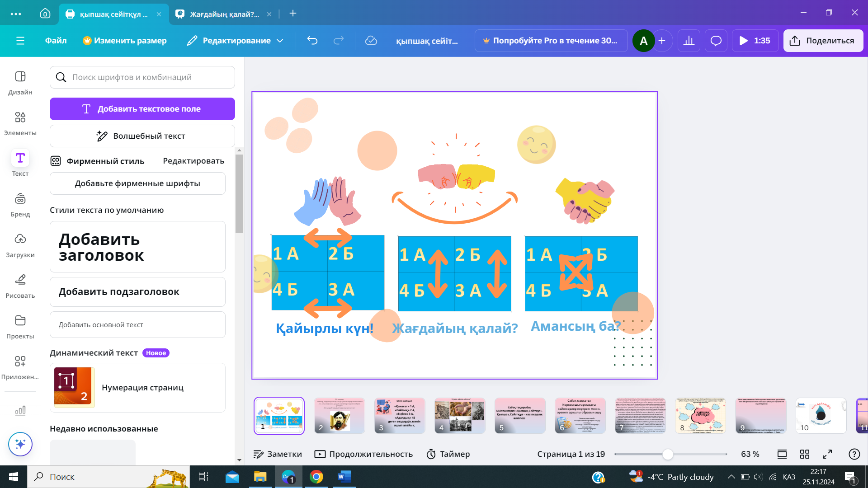Open the comments speech bubble icon
This screenshot has height=488, width=868.
716,41
